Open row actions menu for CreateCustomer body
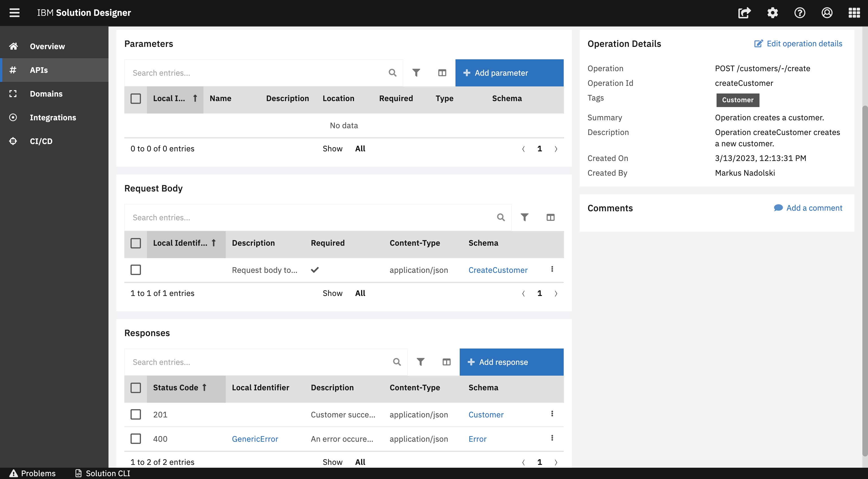 pyautogui.click(x=552, y=269)
